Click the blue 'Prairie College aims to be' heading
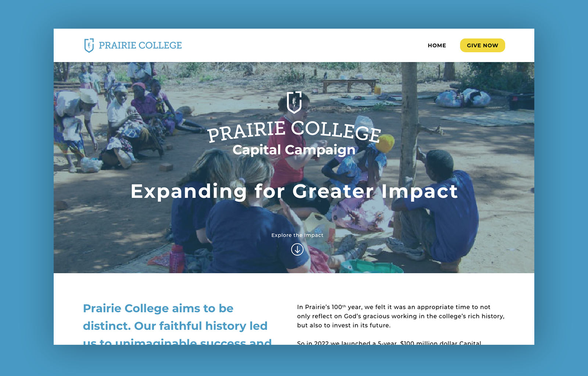The height and width of the screenshot is (376, 588). (158, 308)
